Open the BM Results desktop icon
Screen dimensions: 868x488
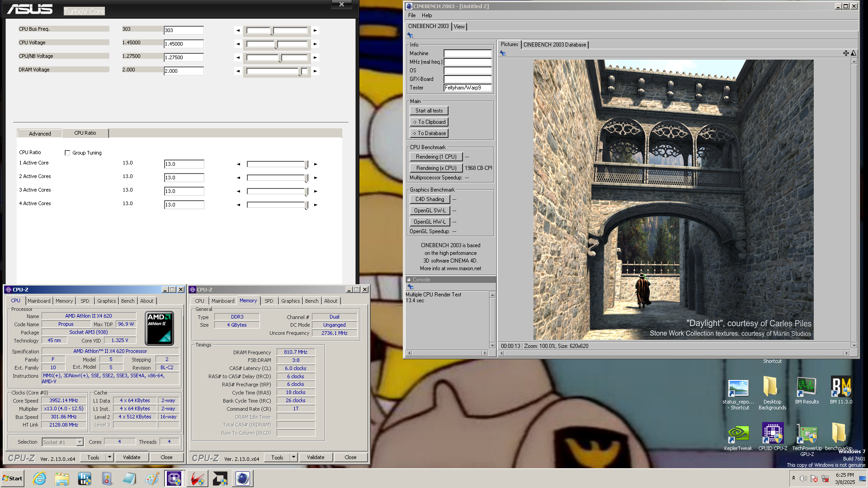pos(807,391)
